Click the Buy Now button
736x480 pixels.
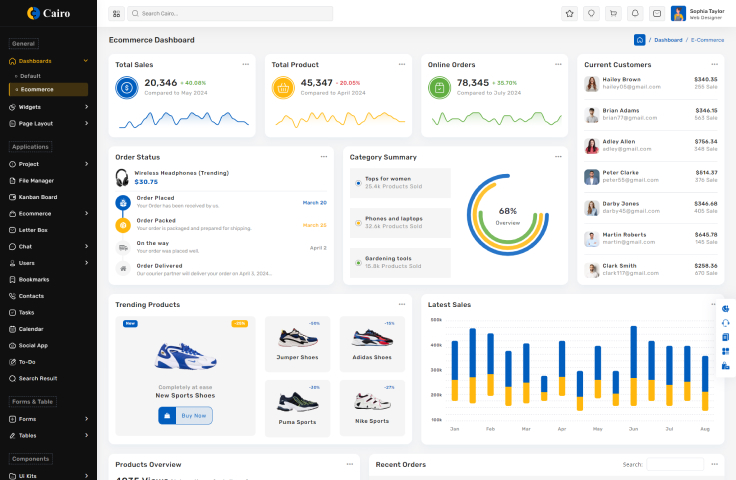coord(186,415)
